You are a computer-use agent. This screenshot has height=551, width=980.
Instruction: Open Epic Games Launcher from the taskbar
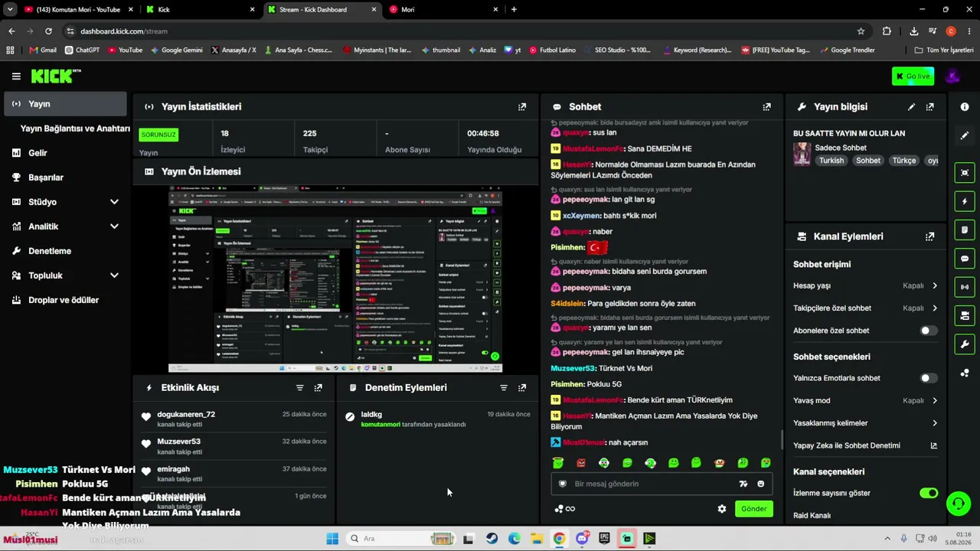(604, 539)
